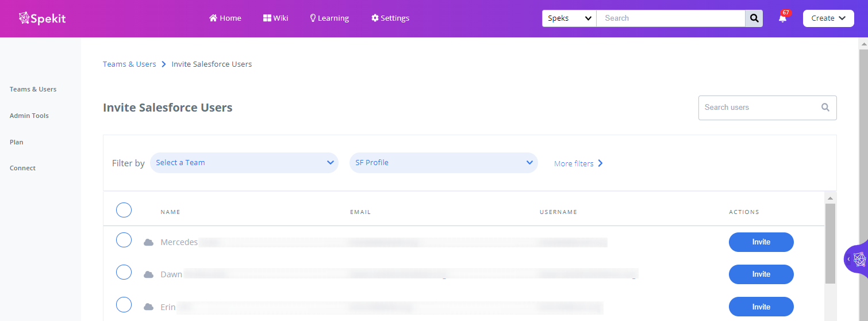Click the header Search field
The width and height of the screenshot is (868, 321).
pyautogui.click(x=671, y=18)
